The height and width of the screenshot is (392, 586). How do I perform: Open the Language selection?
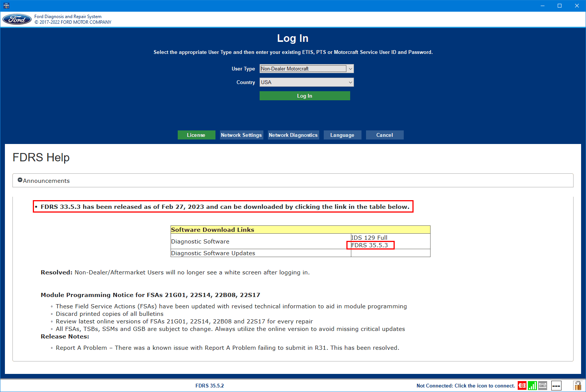(342, 135)
